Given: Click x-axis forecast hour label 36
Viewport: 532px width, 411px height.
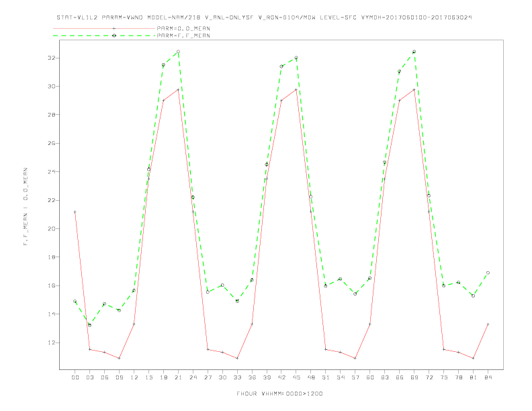Looking at the screenshot, I should tap(252, 377).
